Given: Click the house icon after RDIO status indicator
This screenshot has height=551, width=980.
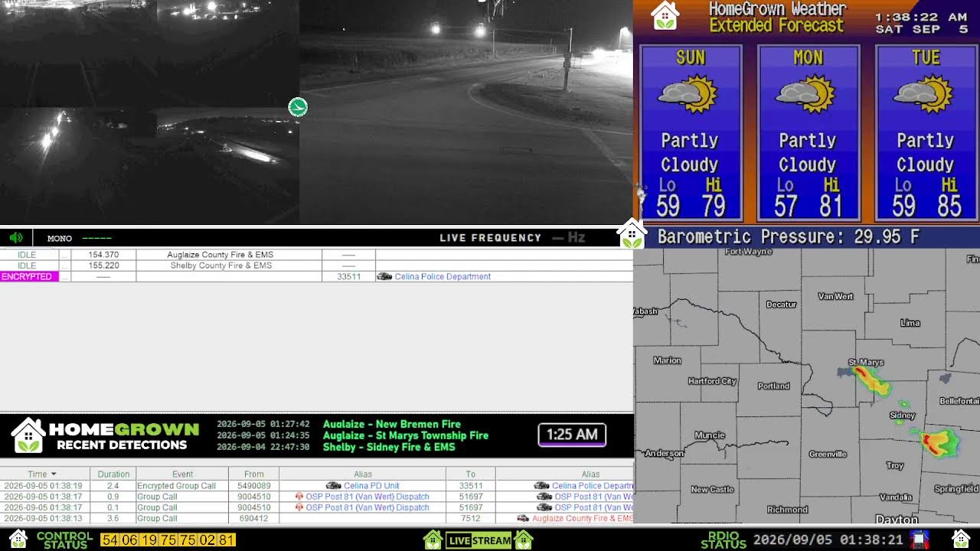Looking at the screenshot, I should point(961,540).
